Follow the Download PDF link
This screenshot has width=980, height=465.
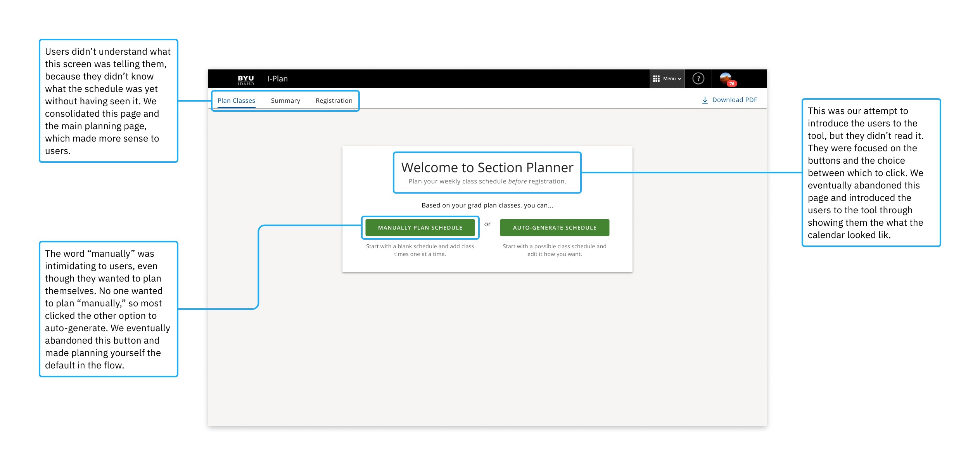click(735, 100)
